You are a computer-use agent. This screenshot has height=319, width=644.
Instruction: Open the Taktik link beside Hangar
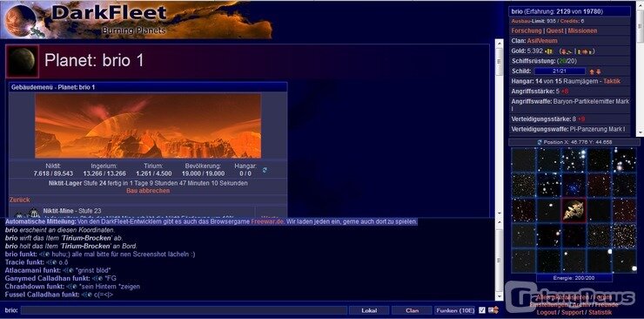(612, 81)
